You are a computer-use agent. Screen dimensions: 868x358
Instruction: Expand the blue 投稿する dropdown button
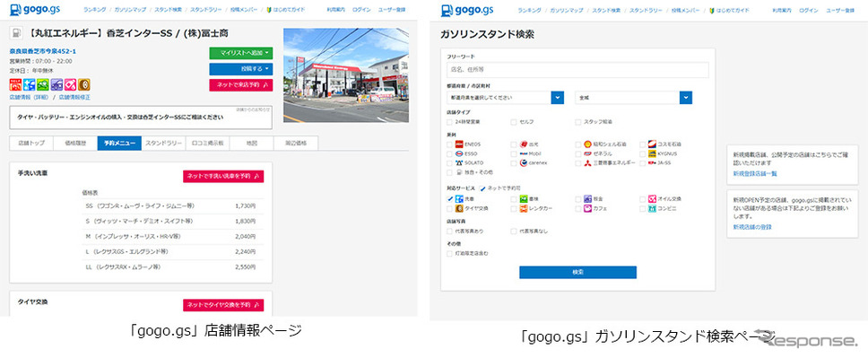241,69
